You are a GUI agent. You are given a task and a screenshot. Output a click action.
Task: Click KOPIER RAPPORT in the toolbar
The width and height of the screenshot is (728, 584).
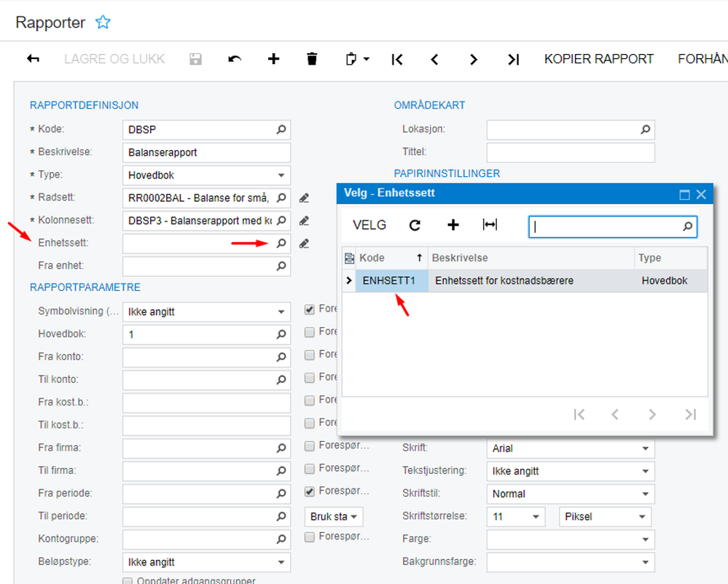pyautogui.click(x=598, y=59)
